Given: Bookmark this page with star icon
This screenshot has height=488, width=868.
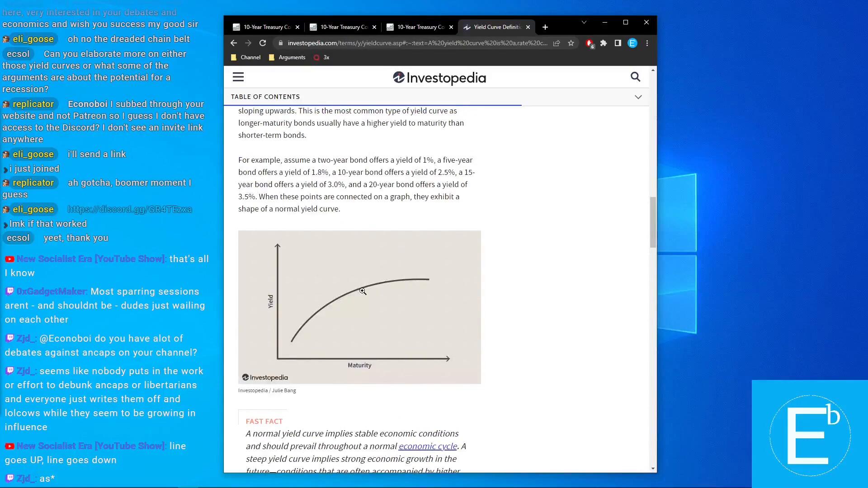Looking at the screenshot, I should pyautogui.click(x=571, y=43).
